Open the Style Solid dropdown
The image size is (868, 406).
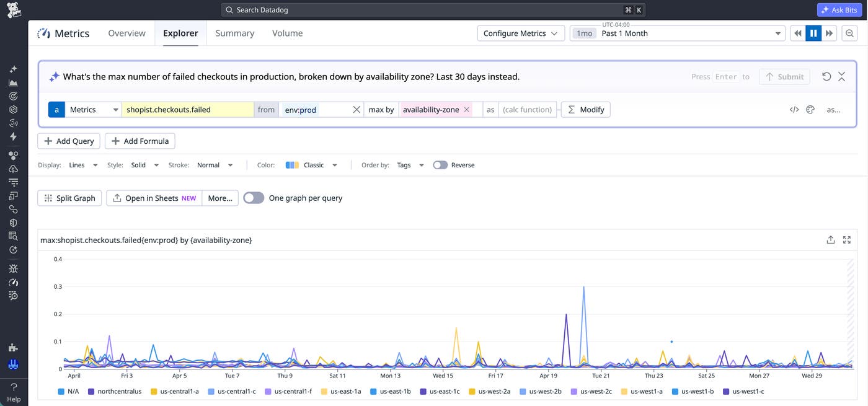pos(144,165)
